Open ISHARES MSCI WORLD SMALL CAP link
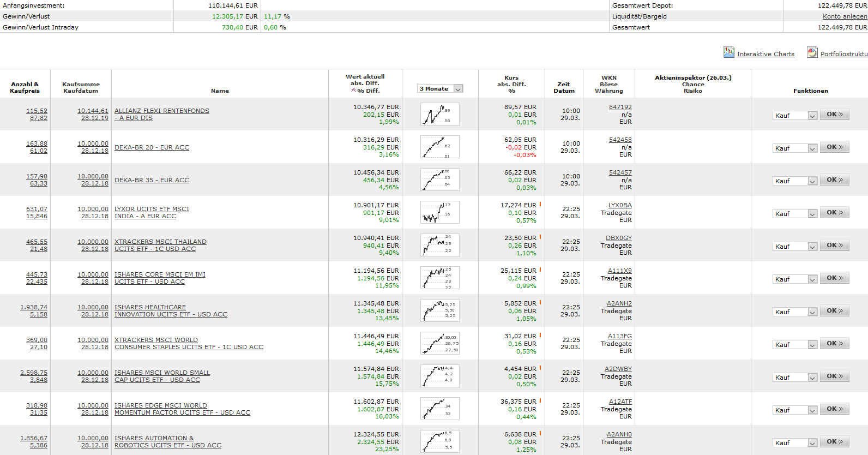 (162, 376)
